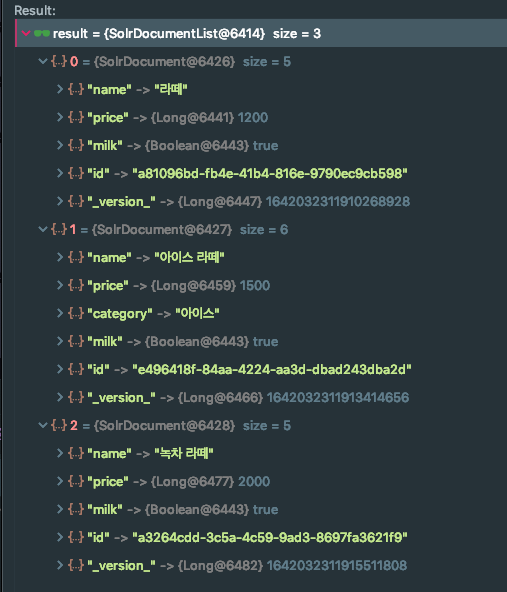Click braces icon beside name "라떼" entry
The width and height of the screenshot is (507, 592).
click(76, 89)
